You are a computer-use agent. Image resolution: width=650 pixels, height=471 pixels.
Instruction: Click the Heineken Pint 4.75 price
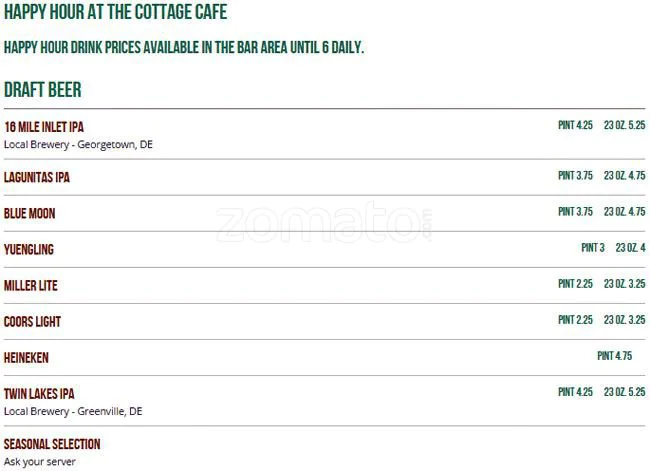614,356
